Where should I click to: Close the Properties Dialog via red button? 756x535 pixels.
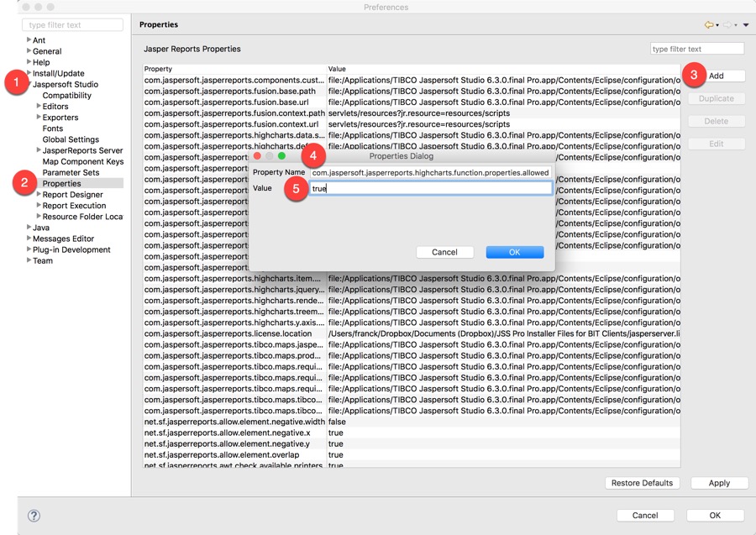[x=258, y=156]
